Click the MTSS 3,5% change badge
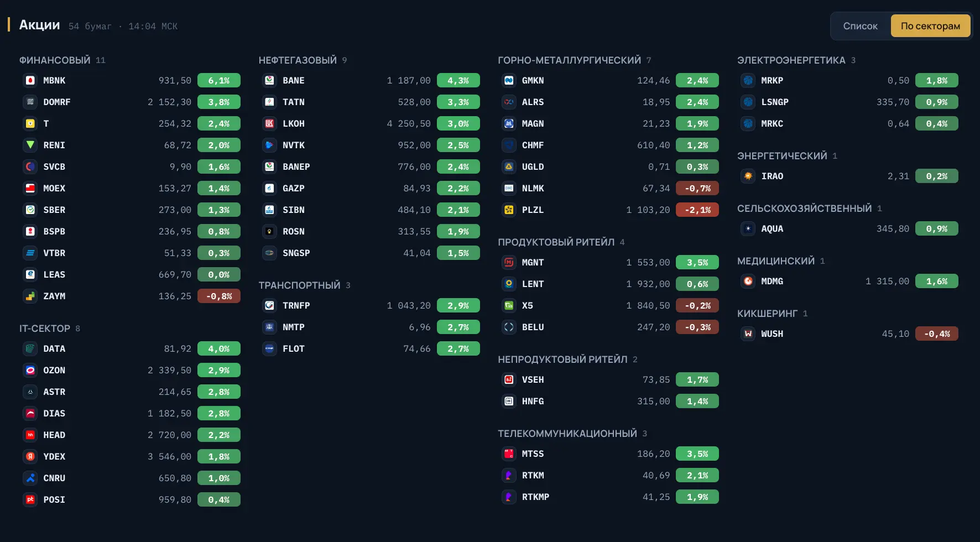The height and width of the screenshot is (542, 980). pyautogui.click(x=697, y=454)
